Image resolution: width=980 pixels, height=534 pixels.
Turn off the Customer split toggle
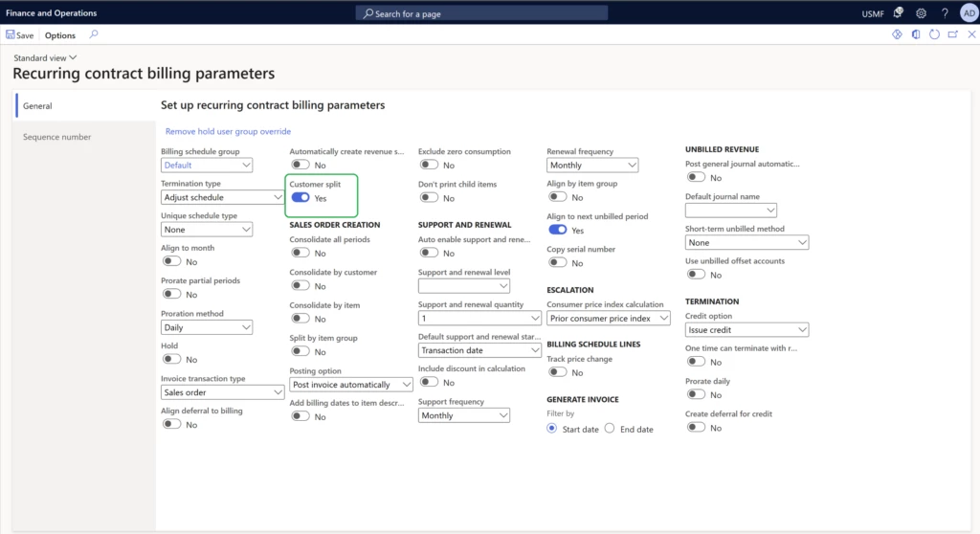[x=301, y=198]
